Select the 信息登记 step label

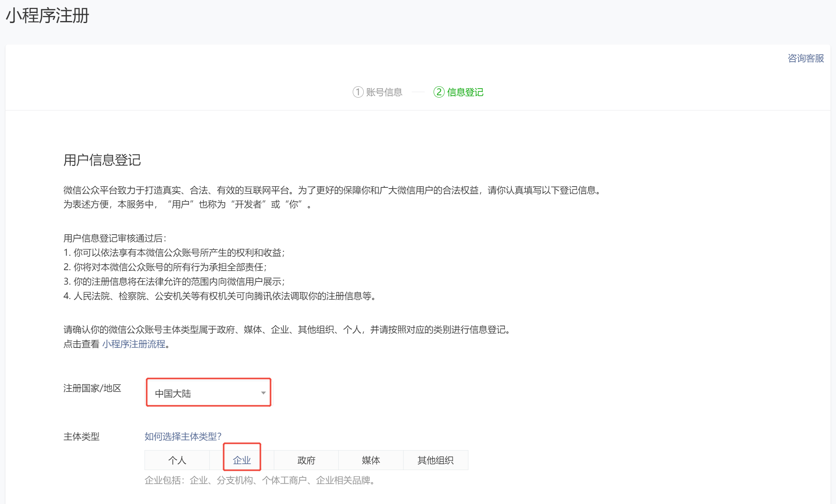coord(465,93)
